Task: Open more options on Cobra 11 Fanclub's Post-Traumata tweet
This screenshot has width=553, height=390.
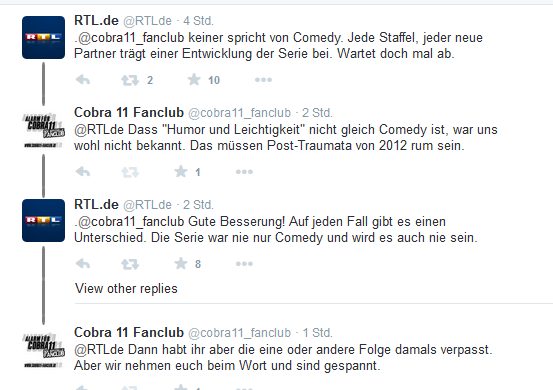Action: pyautogui.click(x=244, y=172)
